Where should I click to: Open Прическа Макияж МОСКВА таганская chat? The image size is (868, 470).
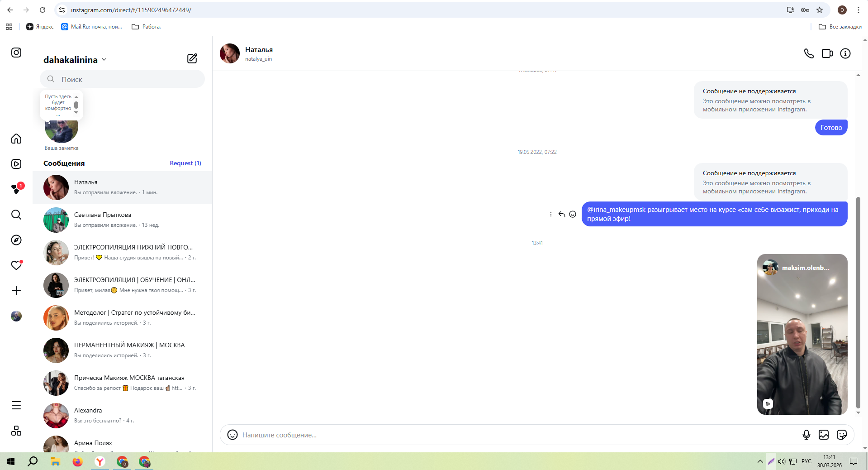[122, 383]
